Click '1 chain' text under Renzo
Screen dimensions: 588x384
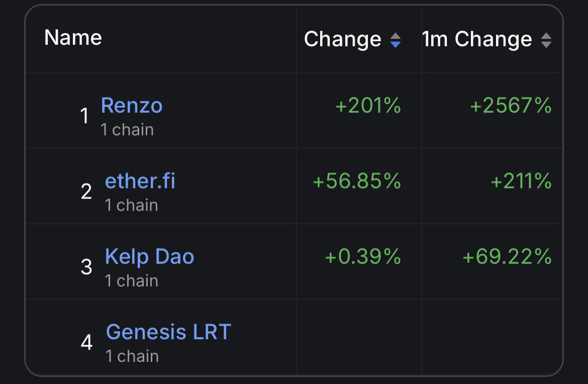pos(127,130)
